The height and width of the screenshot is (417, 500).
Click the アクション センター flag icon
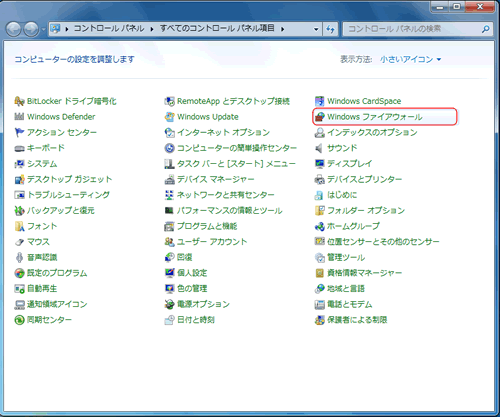click(19, 132)
